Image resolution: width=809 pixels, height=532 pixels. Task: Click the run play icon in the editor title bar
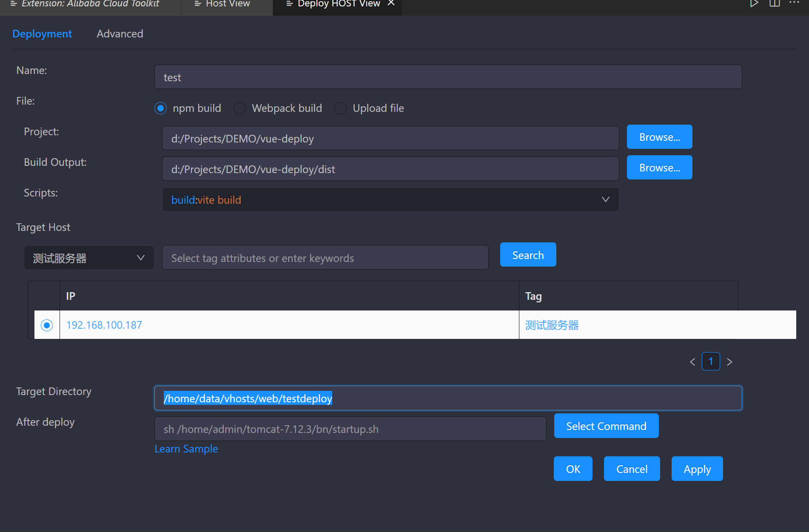(x=754, y=4)
